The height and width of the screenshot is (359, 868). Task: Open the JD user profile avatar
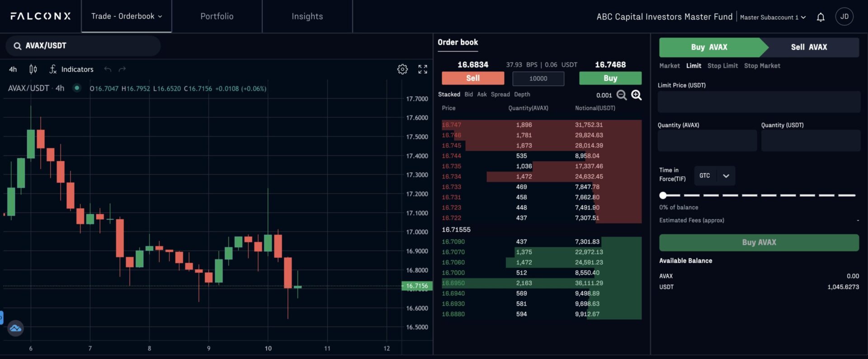coord(844,17)
